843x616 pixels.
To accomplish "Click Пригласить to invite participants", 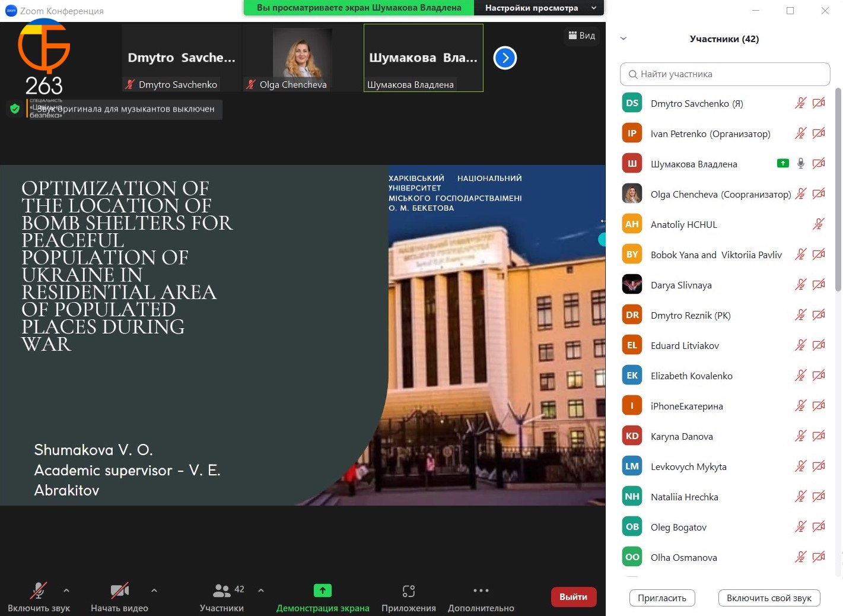I will [662, 598].
